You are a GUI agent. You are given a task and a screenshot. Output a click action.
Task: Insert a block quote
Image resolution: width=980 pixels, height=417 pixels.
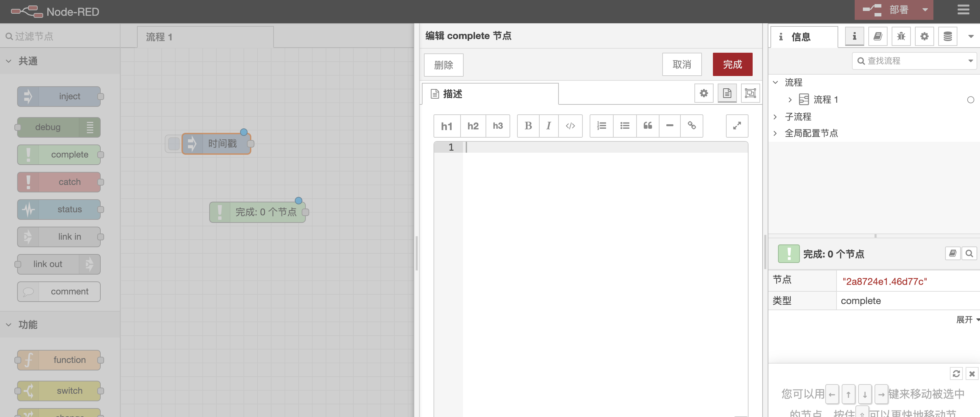(x=648, y=126)
